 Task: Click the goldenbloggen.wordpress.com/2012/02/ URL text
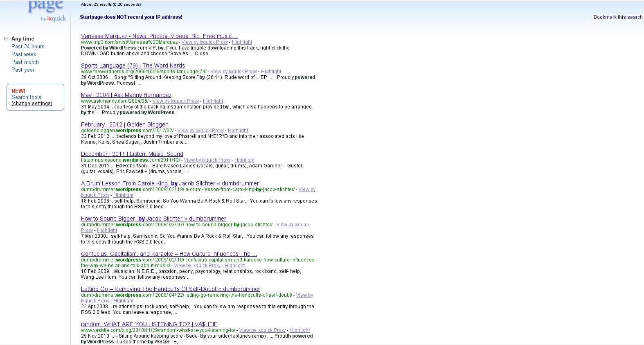127,131
